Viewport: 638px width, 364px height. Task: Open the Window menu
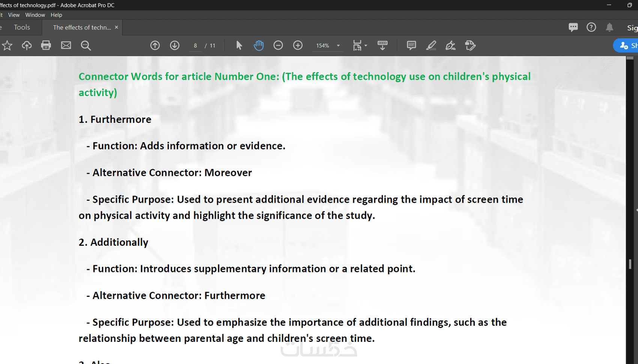[x=35, y=15]
